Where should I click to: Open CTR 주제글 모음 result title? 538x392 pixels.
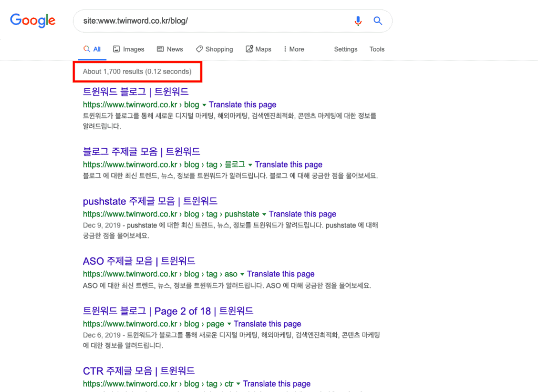coord(139,370)
